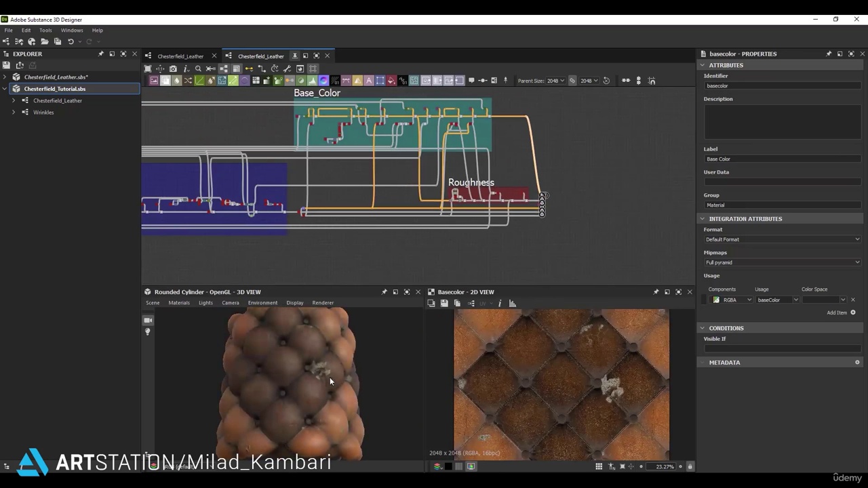Toggle the graph link display mode icon
The image size is (868, 488).
pos(262,68)
